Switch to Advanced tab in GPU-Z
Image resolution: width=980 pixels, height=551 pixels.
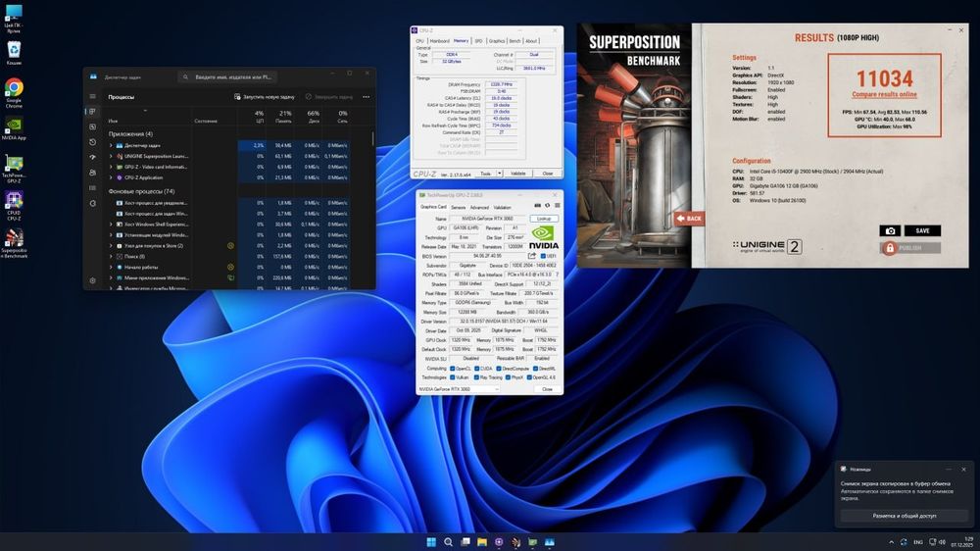pyautogui.click(x=479, y=207)
